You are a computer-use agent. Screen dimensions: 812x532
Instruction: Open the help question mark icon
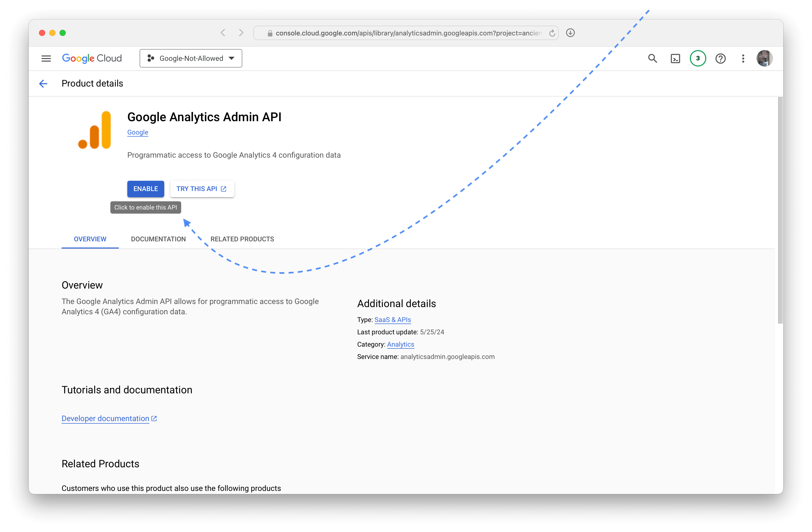[x=720, y=59]
